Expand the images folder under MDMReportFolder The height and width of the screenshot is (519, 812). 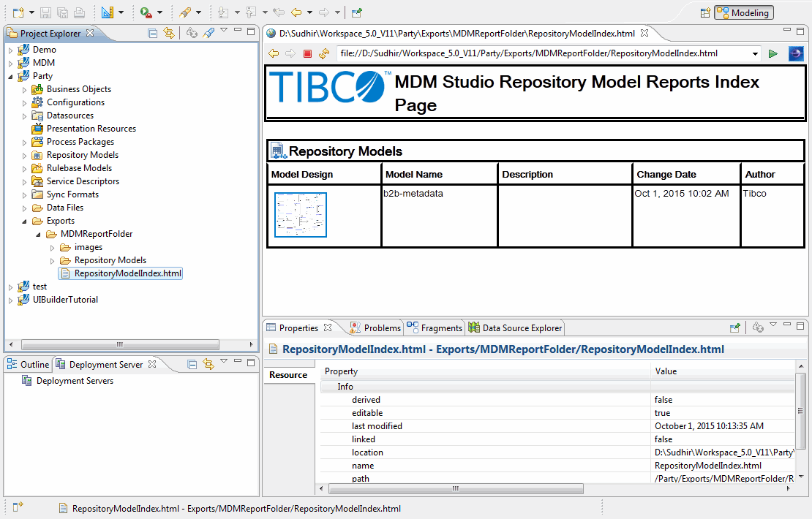tap(52, 248)
